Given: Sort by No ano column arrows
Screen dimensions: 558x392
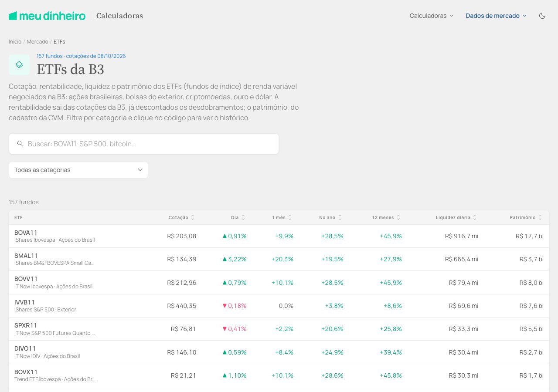Looking at the screenshot, I should [340, 217].
